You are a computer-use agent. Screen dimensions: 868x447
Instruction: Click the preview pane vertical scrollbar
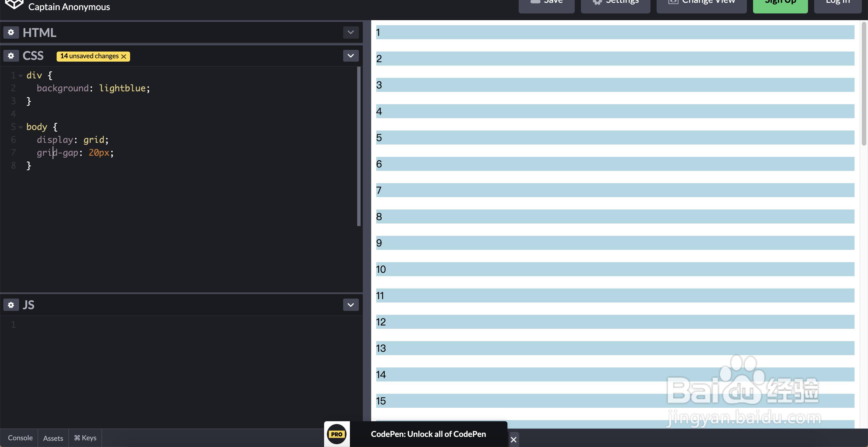coord(864,84)
